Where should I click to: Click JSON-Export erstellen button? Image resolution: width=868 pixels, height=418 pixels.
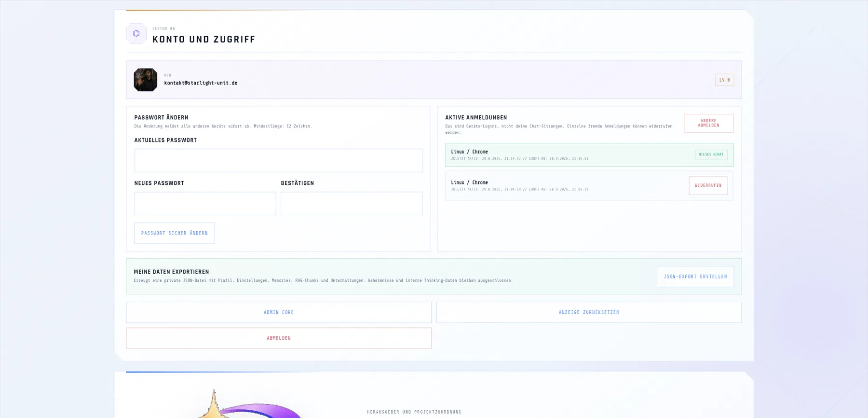[x=695, y=277]
